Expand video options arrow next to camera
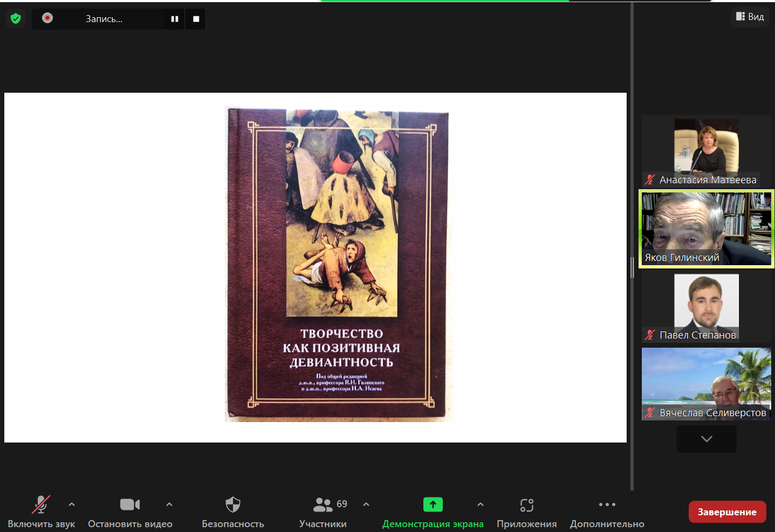The image size is (775, 532). coord(169,505)
